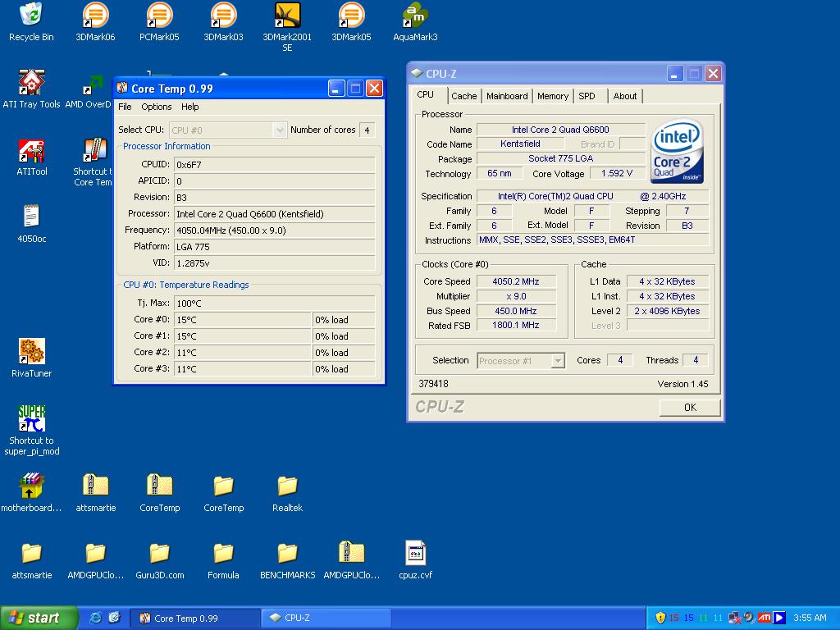Select the AquaMark3 desktop icon

(415, 22)
